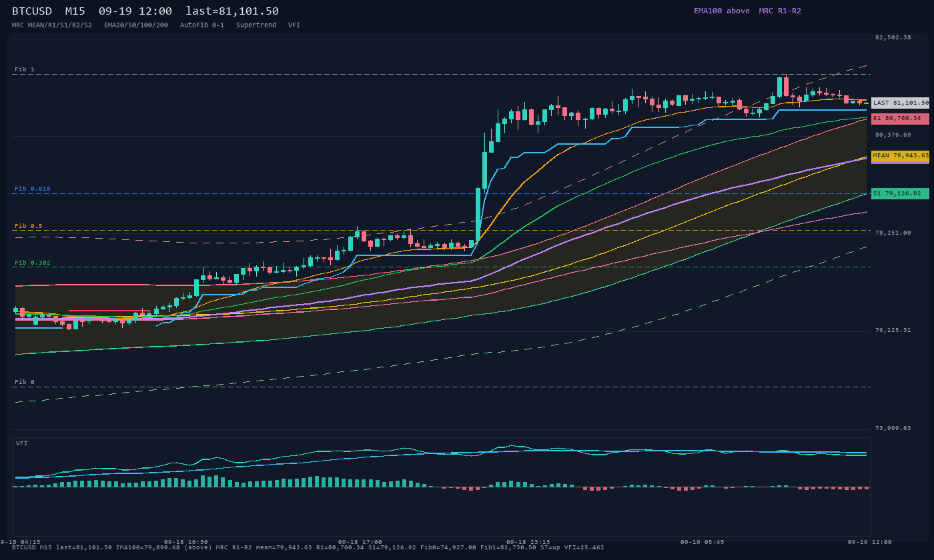Click the Fib 0.382 level label

pos(33,263)
